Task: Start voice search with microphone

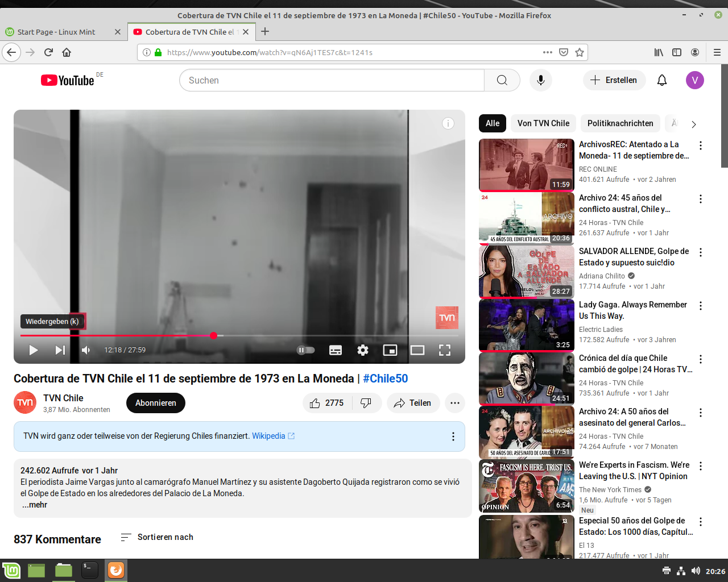Action: (x=541, y=80)
